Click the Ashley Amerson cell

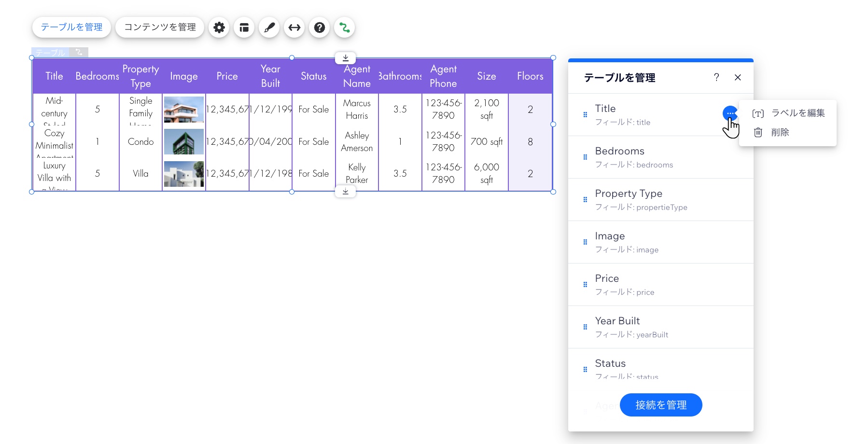(x=357, y=141)
